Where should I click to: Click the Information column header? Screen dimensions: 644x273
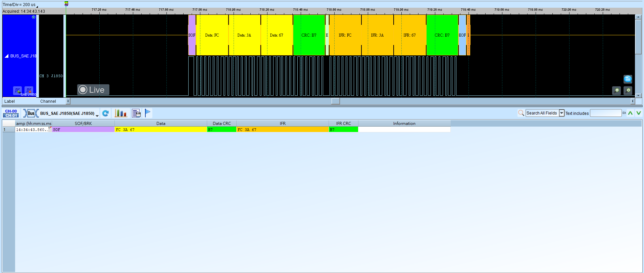point(404,123)
